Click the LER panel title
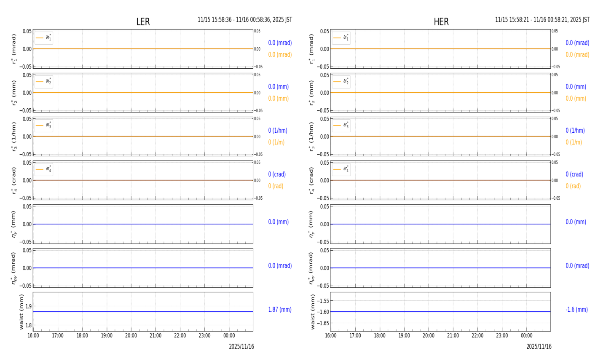The width and height of the screenshot is (595, 364). tap(143, 22)
